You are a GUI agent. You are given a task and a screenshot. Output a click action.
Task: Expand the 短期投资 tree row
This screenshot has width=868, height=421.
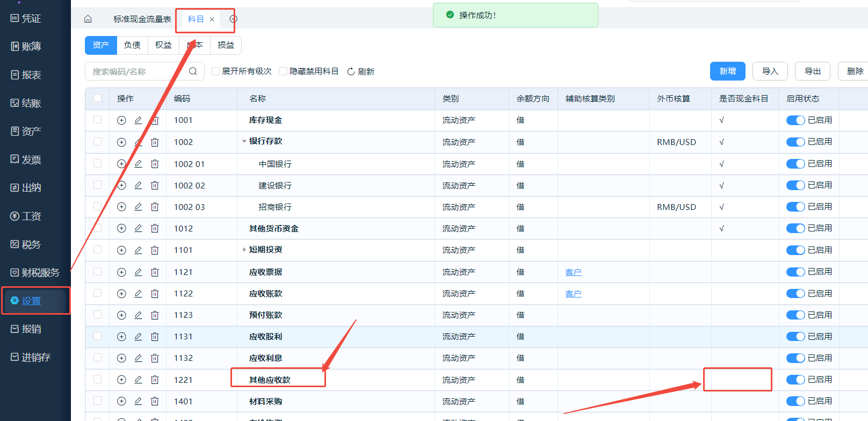pyautogui.click(x=244, y=250)
